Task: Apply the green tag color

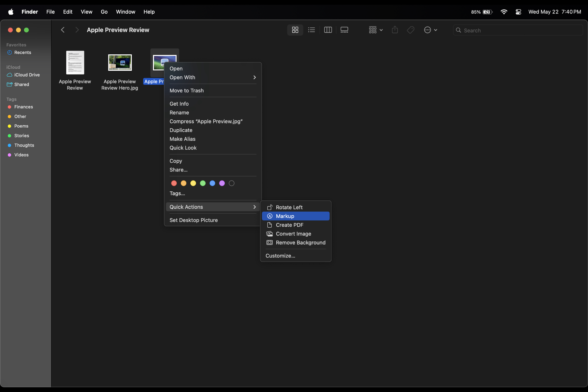Action: click(203, 183)
